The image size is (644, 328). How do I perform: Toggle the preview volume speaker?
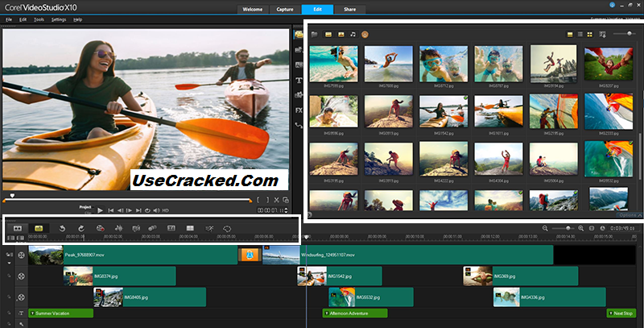tap(156, 210)
